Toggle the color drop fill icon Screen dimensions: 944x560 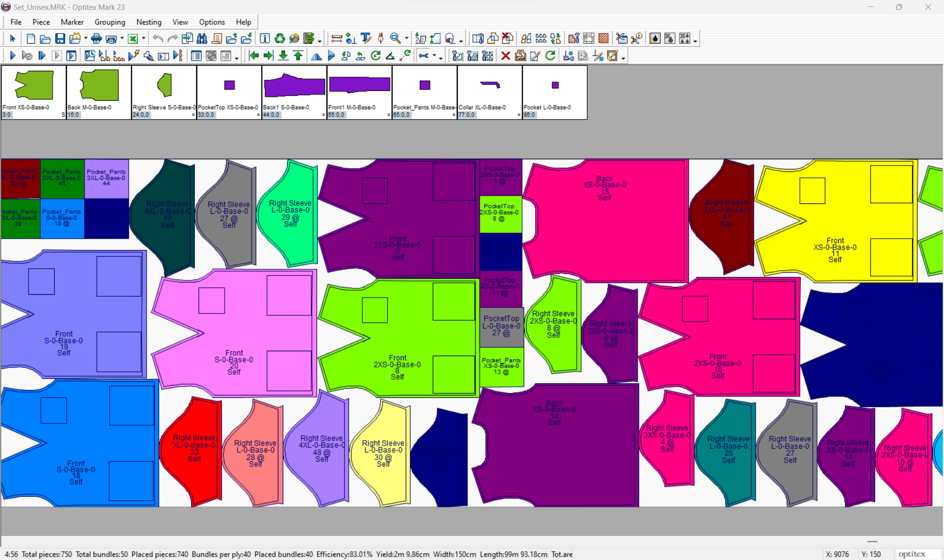[655, 39]
